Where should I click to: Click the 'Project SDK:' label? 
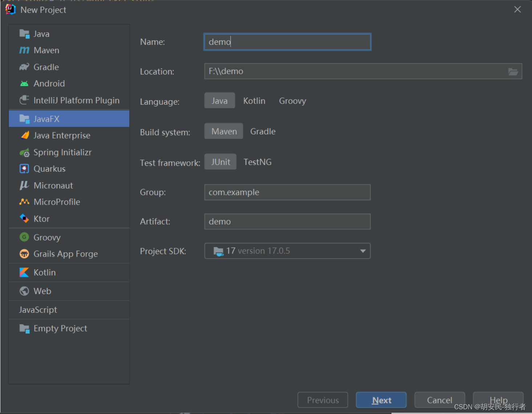pos(163,251)
